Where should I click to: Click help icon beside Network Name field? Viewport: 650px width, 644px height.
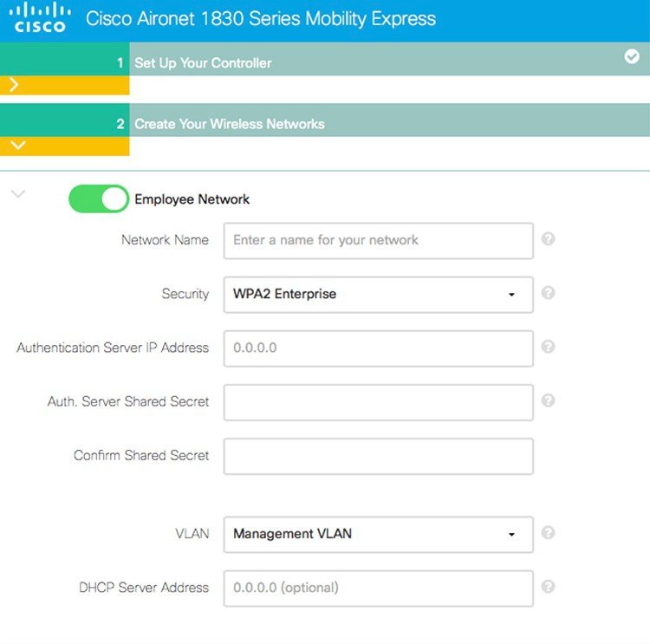click(548, 239)
